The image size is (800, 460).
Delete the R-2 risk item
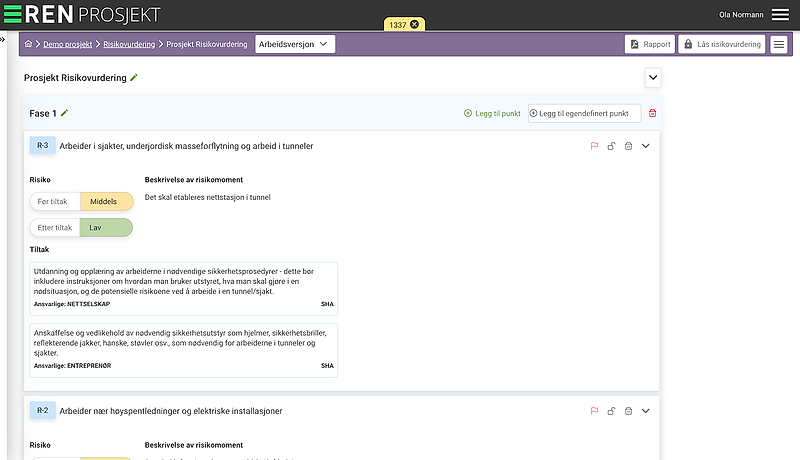(x=629, y=411)
